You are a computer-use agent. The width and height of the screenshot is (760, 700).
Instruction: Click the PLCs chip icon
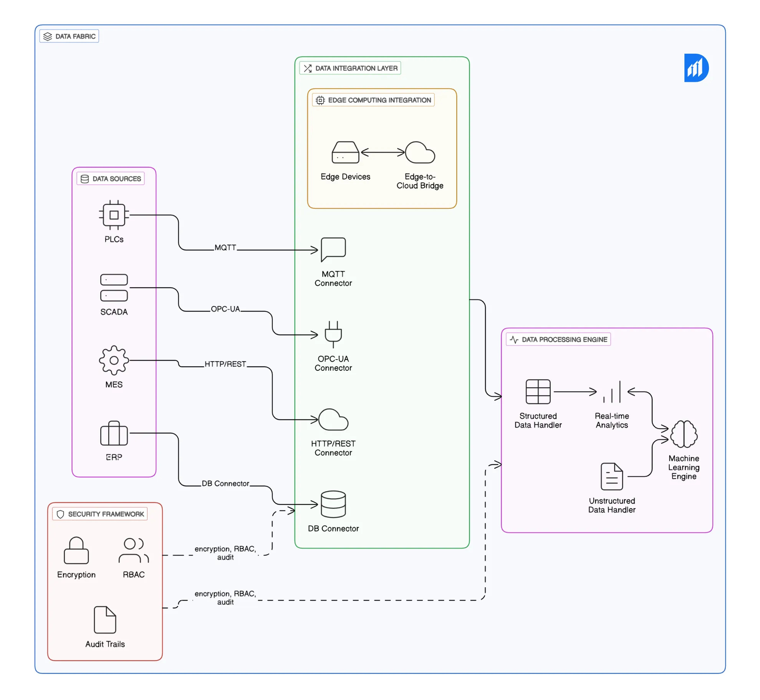pyautogui.click(x=114, y=215)
